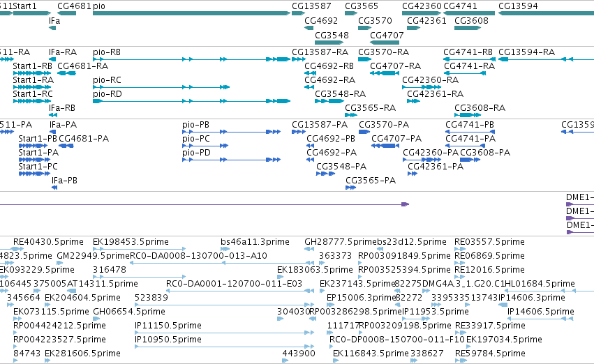
Task: Click transcript Start1-RA
Action: 32,87
